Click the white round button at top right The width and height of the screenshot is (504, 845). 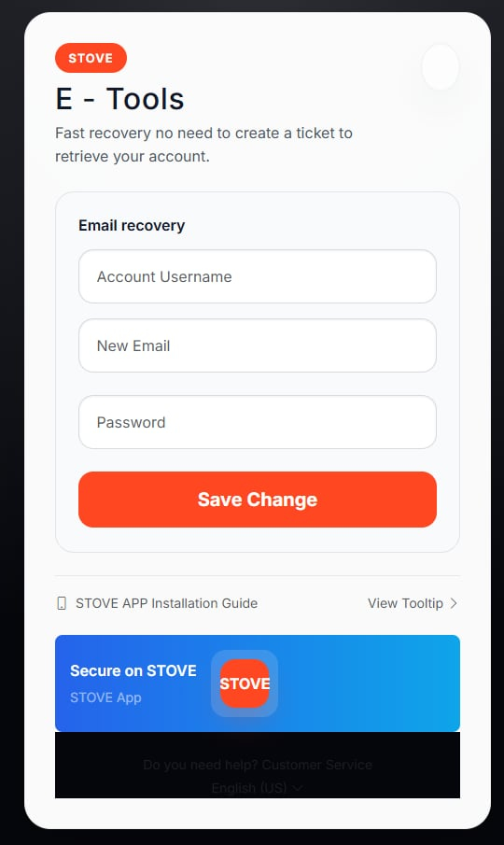(x=441, y=67)
